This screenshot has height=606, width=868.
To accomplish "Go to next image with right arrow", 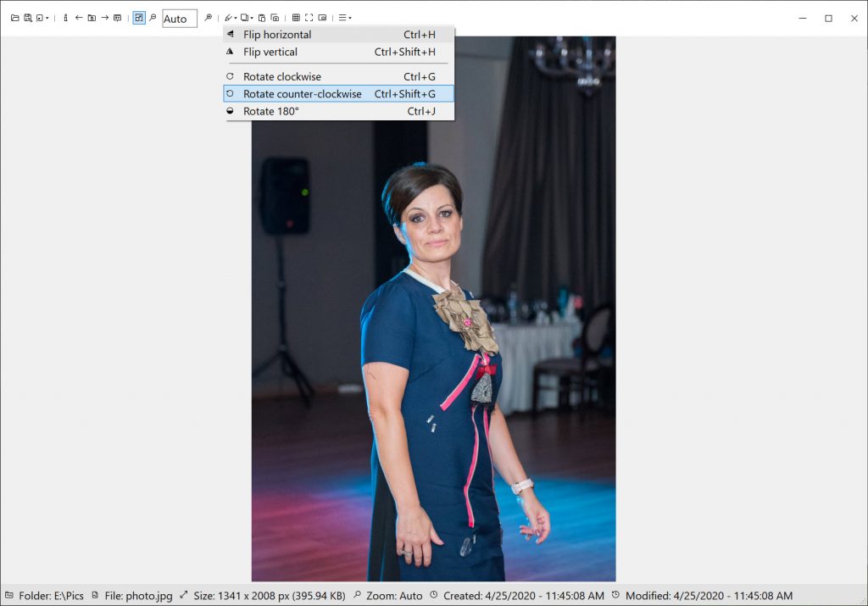I will 104,18.
